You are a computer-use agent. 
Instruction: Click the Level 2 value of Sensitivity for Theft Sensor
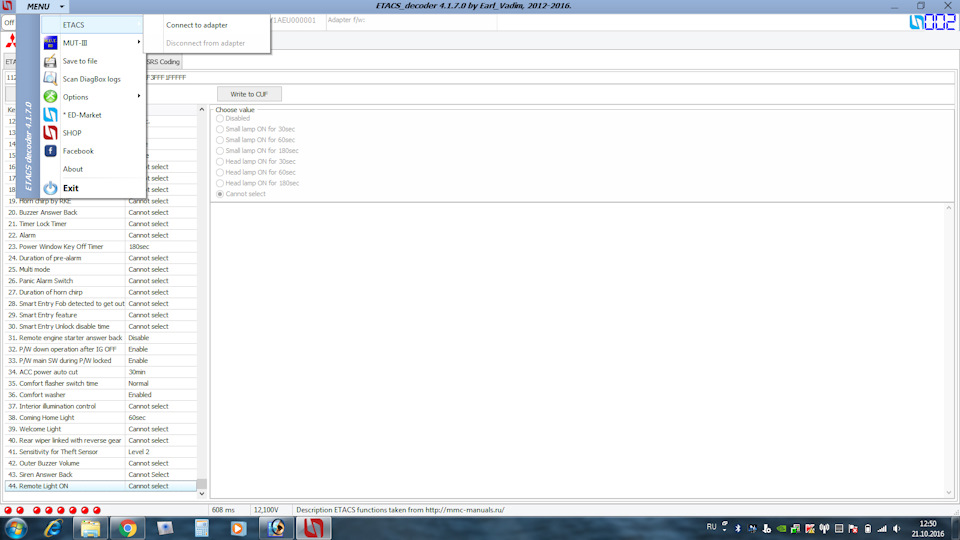pyautogui.click(x=139, y=452)
